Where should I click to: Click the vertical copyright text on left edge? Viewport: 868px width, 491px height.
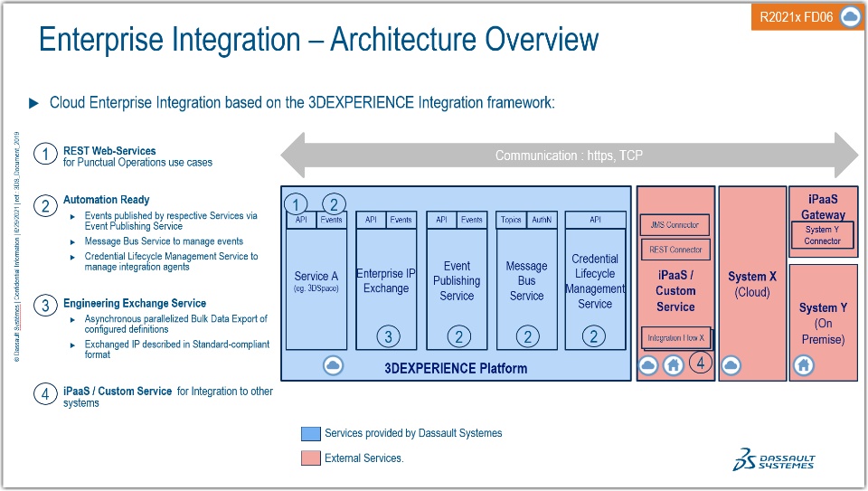(x=16, y=247)
